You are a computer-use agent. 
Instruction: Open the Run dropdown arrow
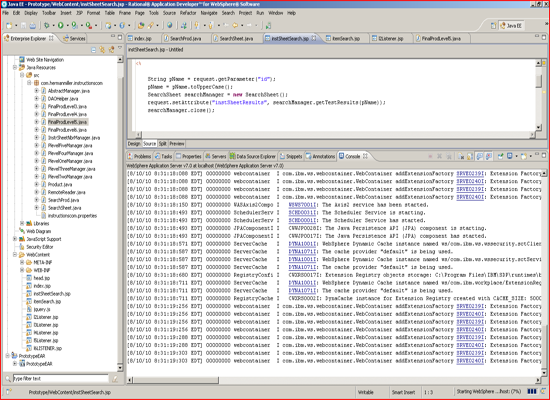68,26
